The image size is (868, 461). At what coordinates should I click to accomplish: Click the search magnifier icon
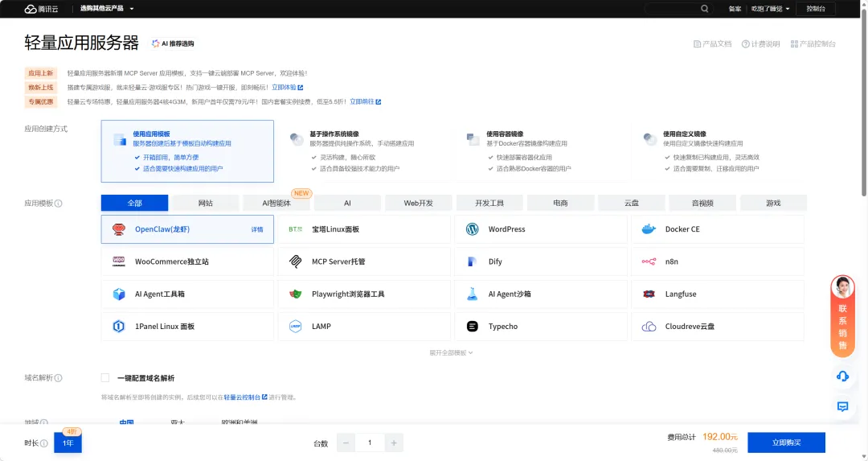pos(704,9)
